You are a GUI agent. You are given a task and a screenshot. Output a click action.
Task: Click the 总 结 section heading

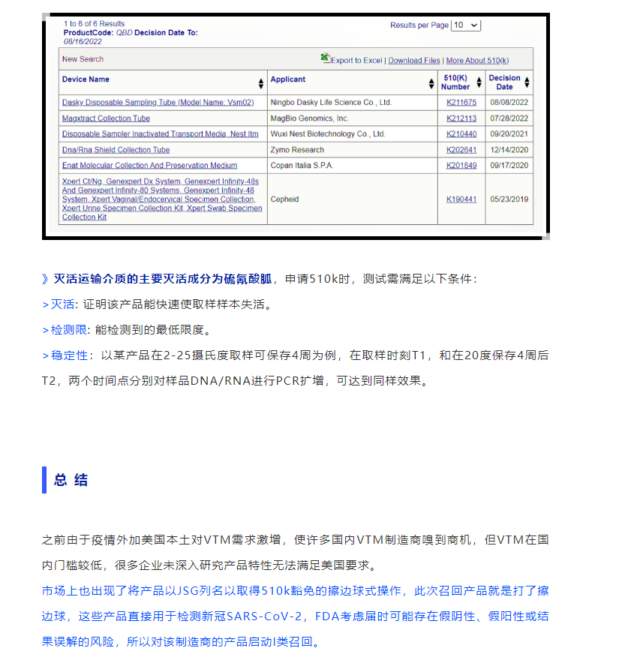[71, 480]
